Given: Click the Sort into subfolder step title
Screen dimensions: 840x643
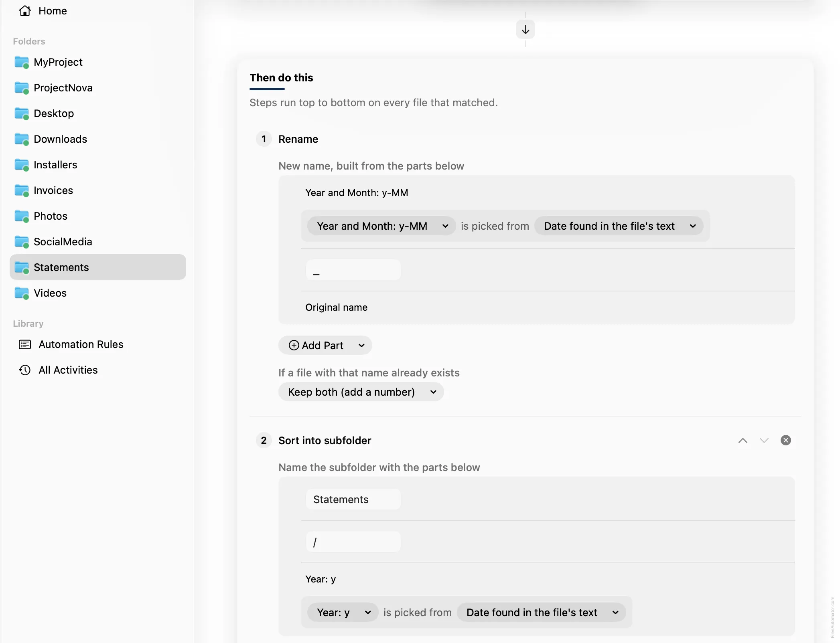Looking at the screenshot, I should (325, 441).
